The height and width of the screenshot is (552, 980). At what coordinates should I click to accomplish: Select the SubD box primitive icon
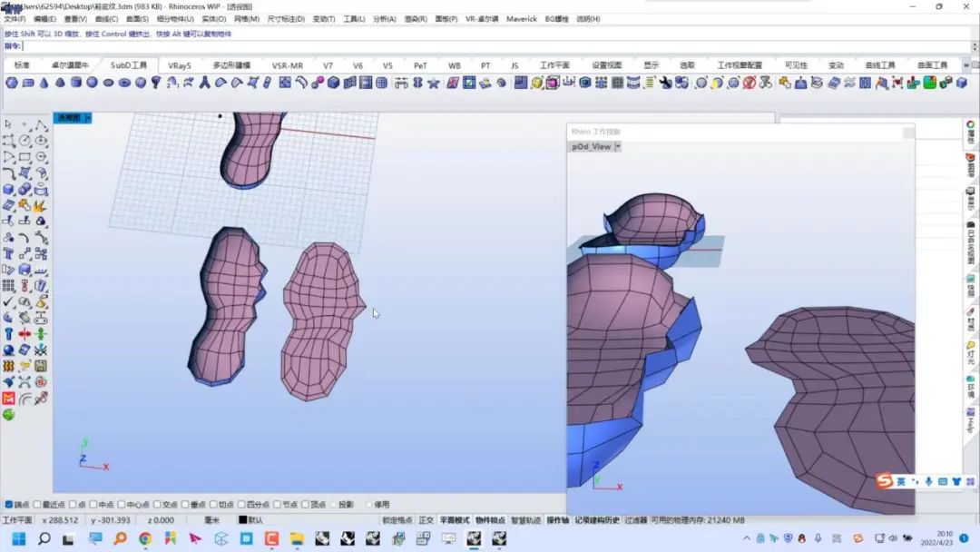pos(28,83)
